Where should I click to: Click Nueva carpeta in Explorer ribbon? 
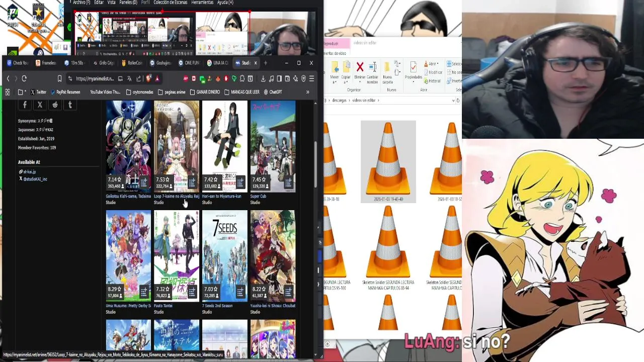tap(387, 73)
